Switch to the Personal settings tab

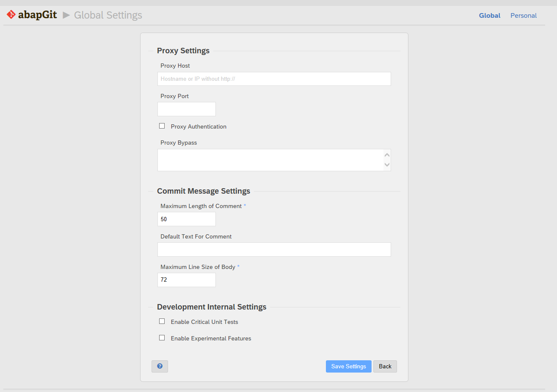tap(524, 16)
